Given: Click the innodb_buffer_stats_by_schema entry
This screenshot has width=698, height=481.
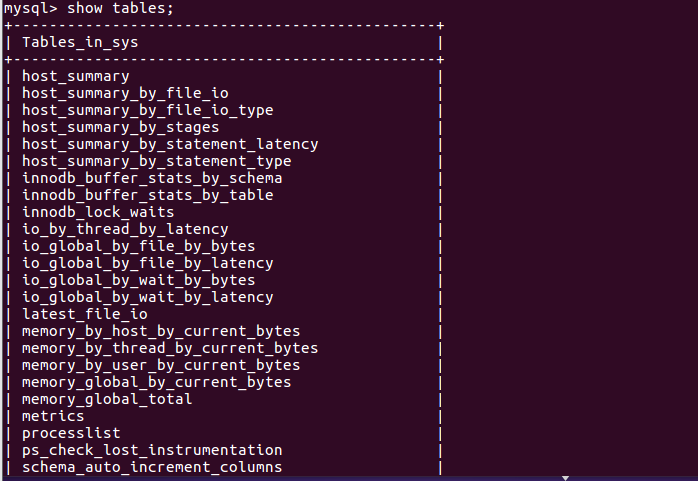Looking at the screenshot, I should 152,178.
